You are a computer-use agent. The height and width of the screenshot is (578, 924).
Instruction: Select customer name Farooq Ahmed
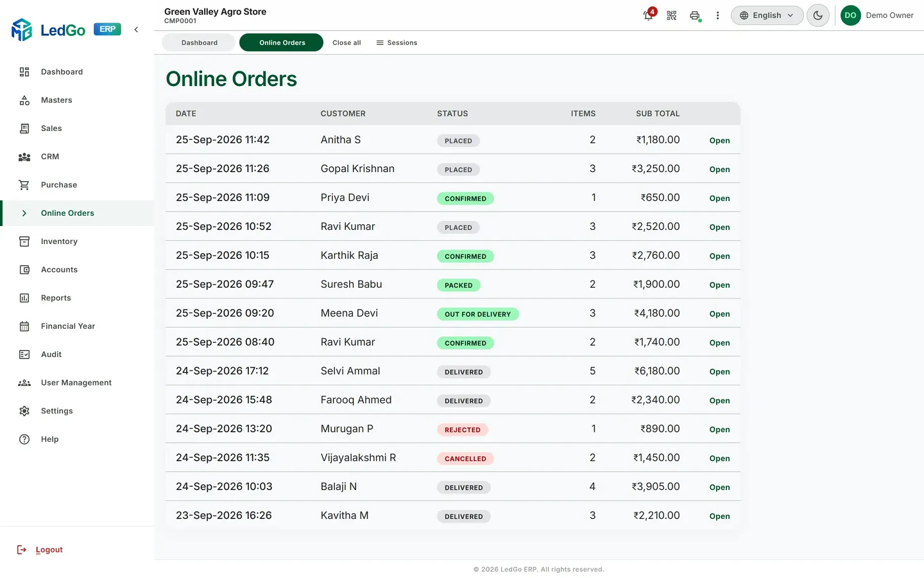point(356,400)
